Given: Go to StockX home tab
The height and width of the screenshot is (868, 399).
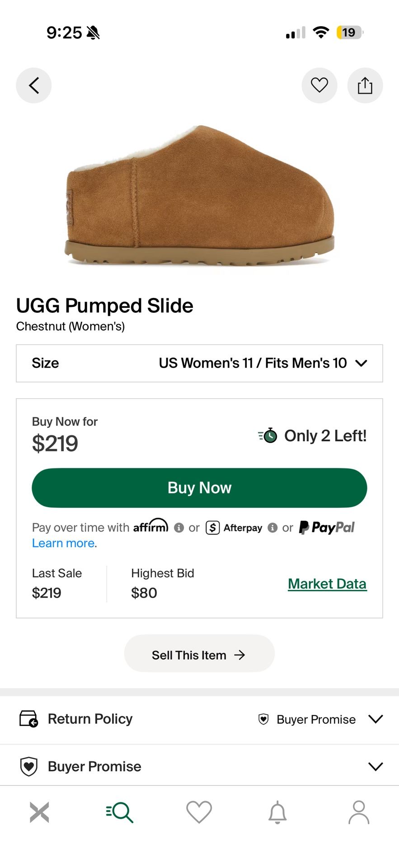Looking at the screenshot, I should click(39, 812).
